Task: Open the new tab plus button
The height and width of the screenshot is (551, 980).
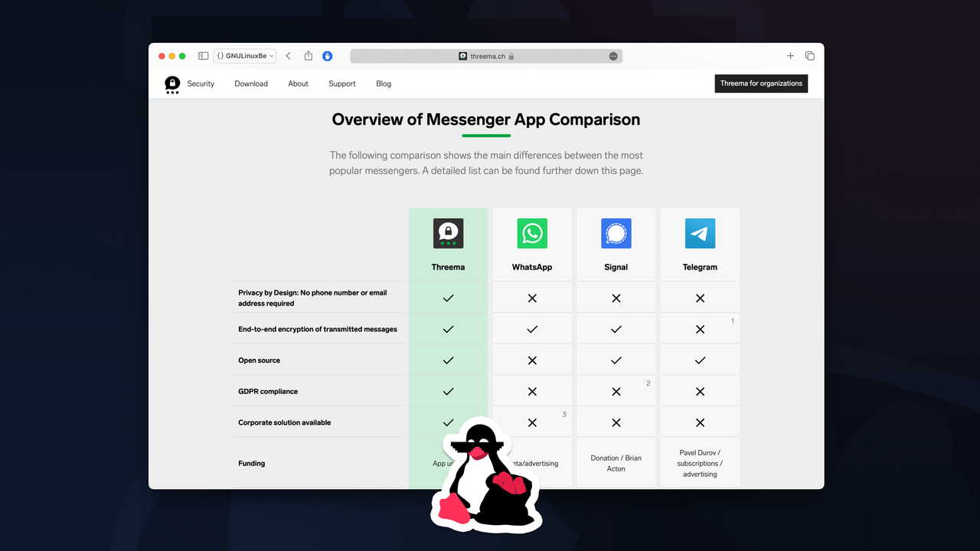Action: (791, 56)
